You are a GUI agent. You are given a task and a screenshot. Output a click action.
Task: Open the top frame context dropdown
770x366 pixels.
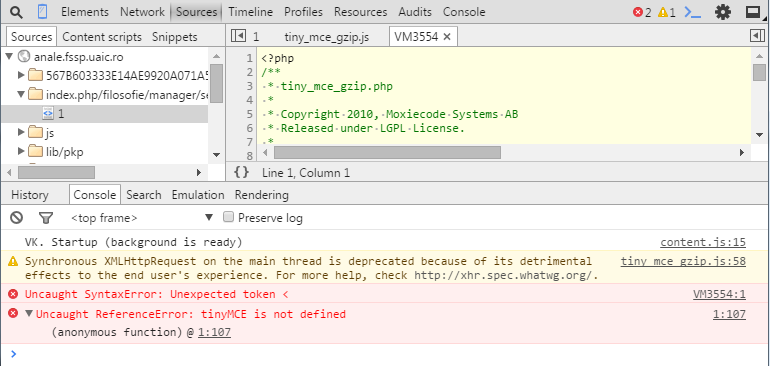(142, 218)
